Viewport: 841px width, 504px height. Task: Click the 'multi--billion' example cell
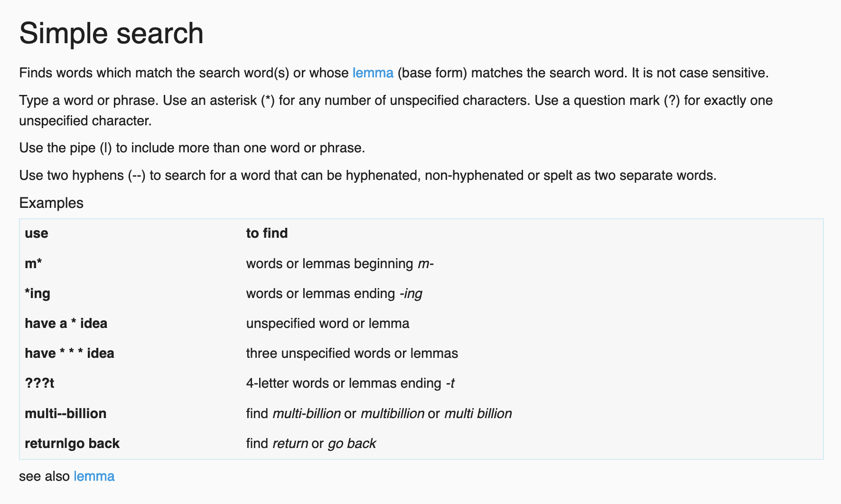click(x=65, y=413)
